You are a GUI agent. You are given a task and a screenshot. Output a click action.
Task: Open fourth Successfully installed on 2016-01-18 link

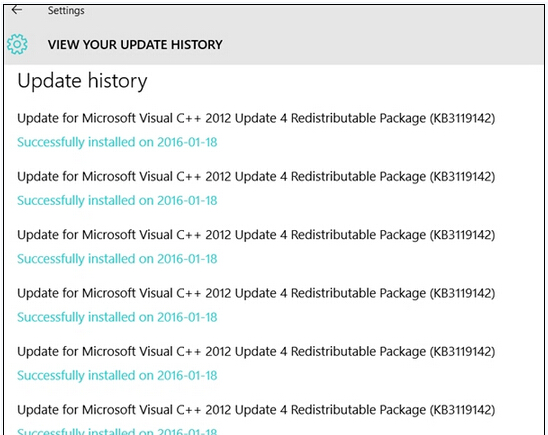tap(117, 317)
